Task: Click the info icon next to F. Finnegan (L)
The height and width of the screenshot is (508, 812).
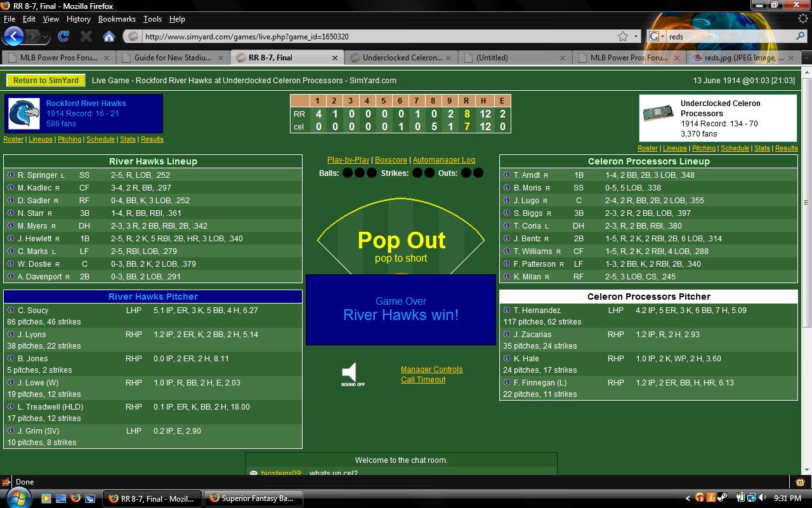Action: tap(507, 382)
